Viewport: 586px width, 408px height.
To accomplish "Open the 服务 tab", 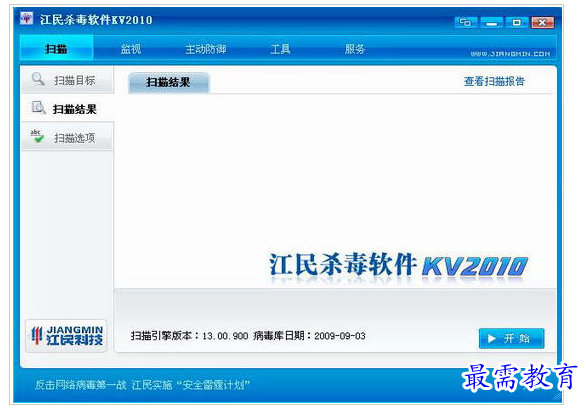I will tap(354, 49).
